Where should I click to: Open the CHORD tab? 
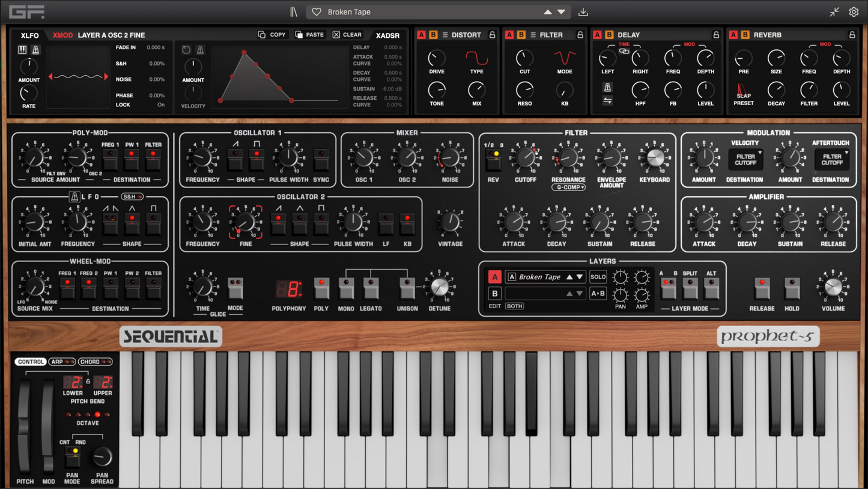95,362
